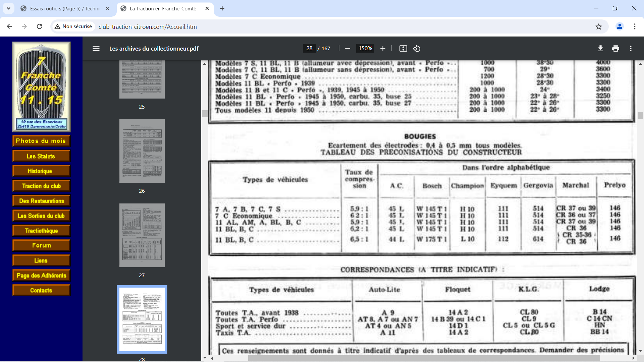This screenshot has width=644, height=362.
Task: Expand the tab search dropdown
Action: click(x=8, y=8)
